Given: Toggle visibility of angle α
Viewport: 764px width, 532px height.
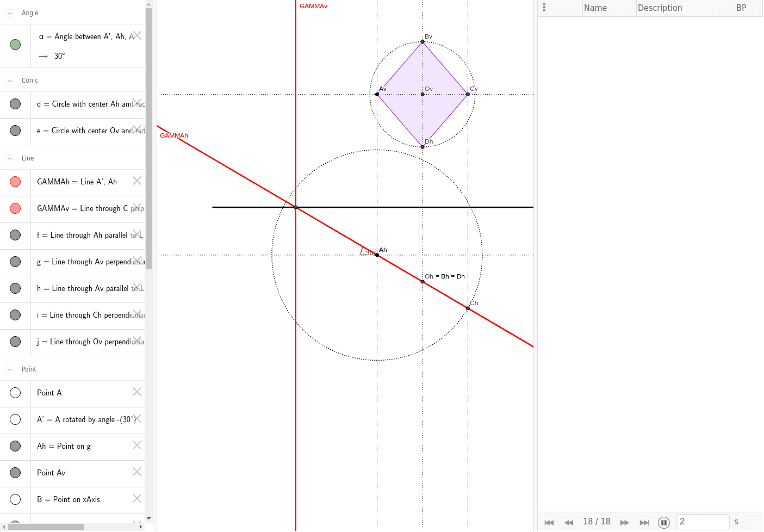Looking at the screenshot, I should 15,45.
